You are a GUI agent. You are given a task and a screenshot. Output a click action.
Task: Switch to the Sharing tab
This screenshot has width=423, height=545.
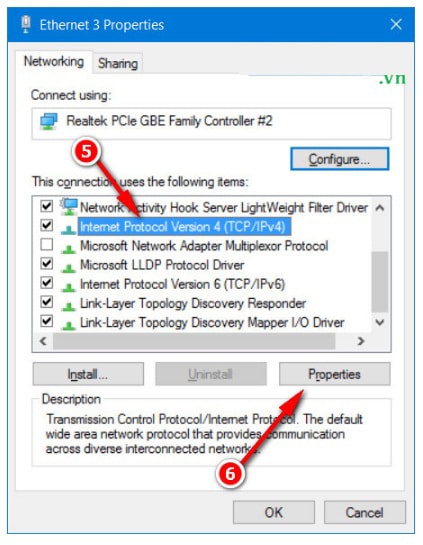tap(118, 63)
